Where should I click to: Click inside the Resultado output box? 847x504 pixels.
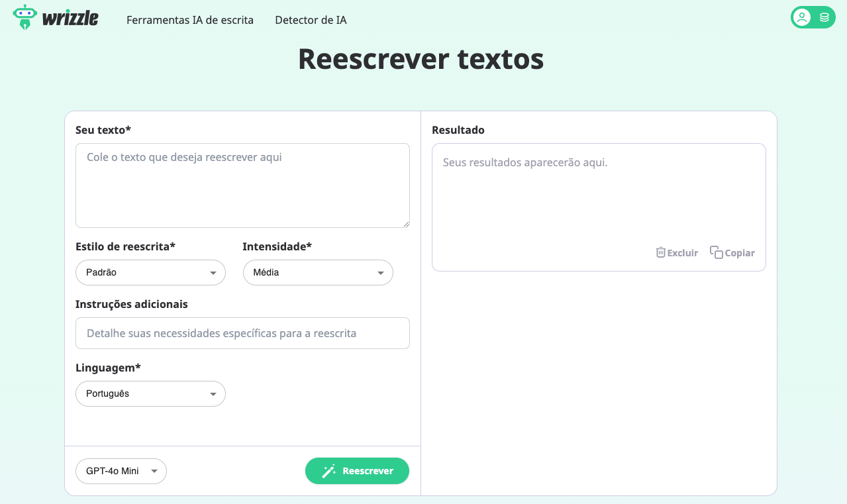(599, 199)
